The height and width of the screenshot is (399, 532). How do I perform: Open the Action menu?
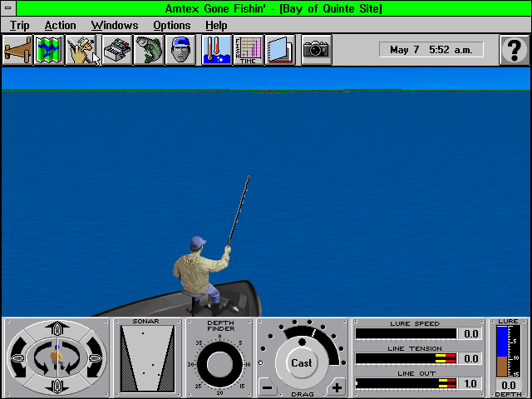tap(60, 26)
